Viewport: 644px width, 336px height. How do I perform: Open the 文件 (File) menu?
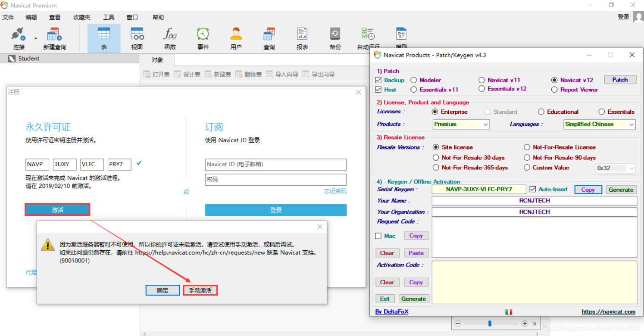point(8,17)
